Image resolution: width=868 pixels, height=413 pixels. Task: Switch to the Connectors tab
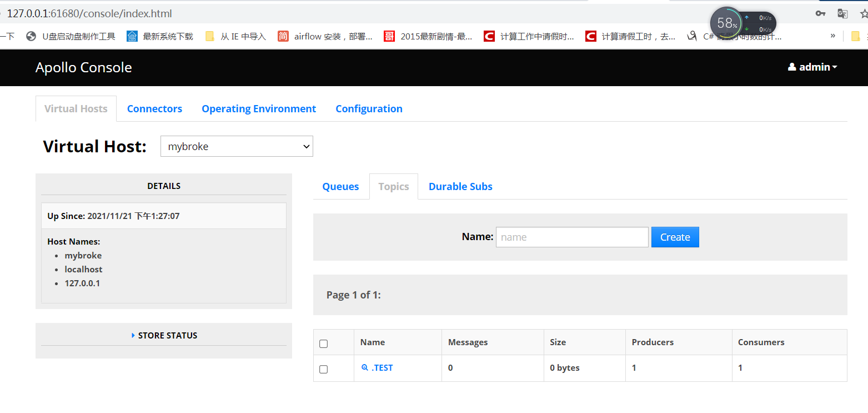tap(154, 108)
